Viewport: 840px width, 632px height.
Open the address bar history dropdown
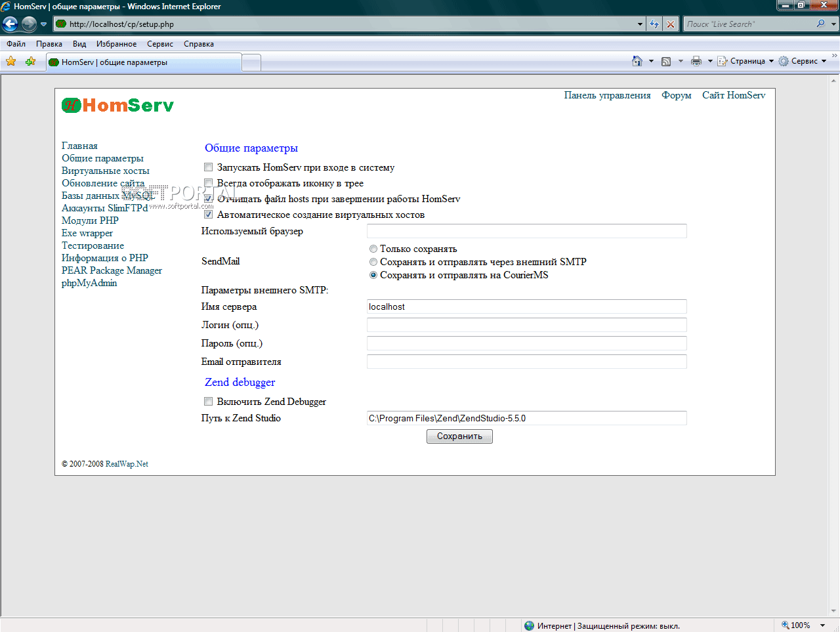(640, 24)
